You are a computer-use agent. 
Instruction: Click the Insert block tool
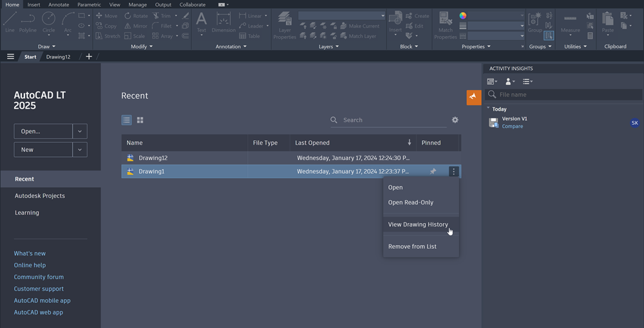click(395, 22)
